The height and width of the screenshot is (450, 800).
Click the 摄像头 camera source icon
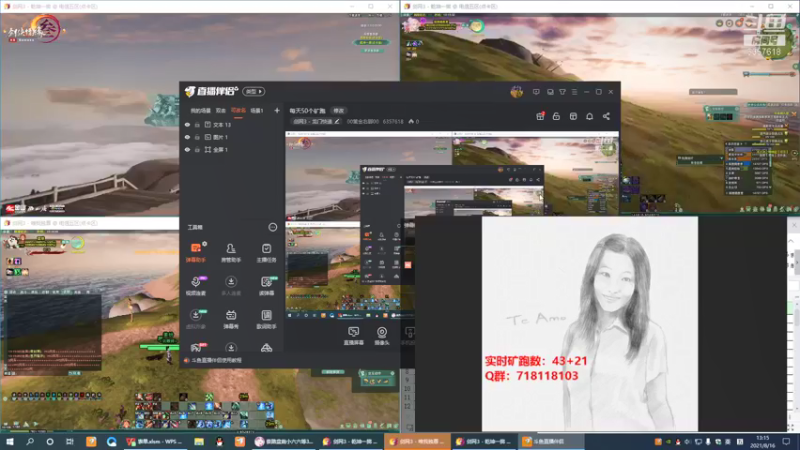click(382, 336)
